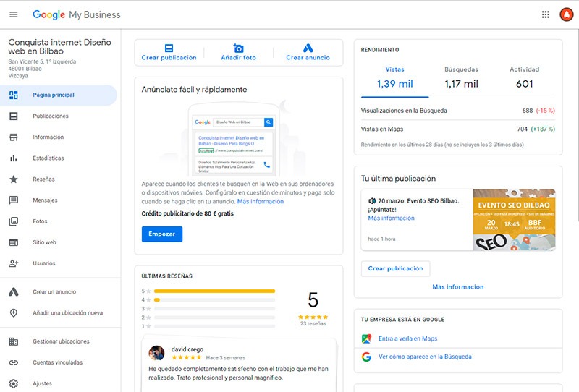Click the megaphone icon in latest post

372,201
